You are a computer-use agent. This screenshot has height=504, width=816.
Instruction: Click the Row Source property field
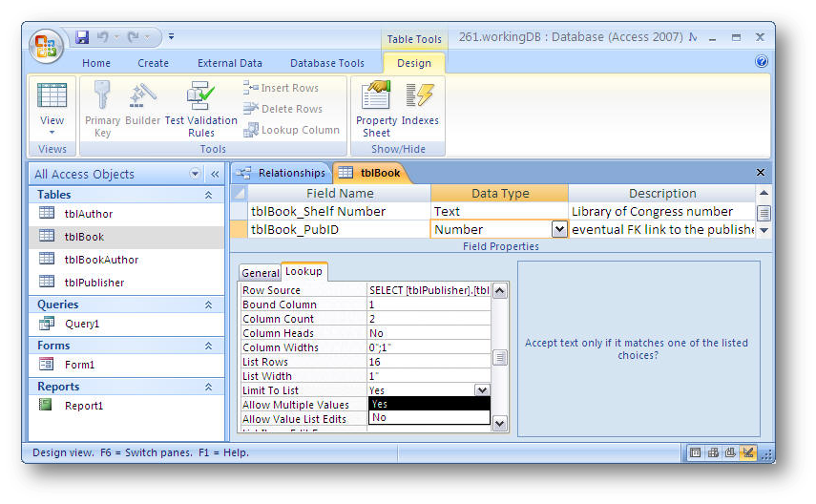click(x=429, y=290)
